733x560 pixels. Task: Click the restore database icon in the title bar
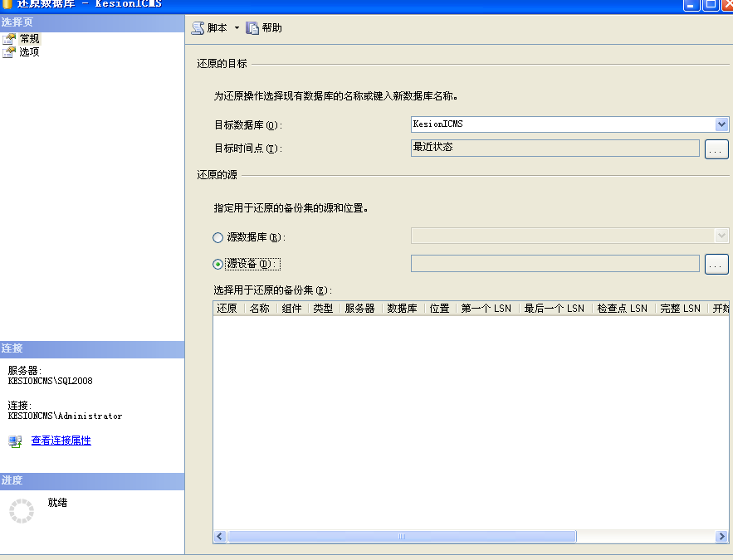7,4
